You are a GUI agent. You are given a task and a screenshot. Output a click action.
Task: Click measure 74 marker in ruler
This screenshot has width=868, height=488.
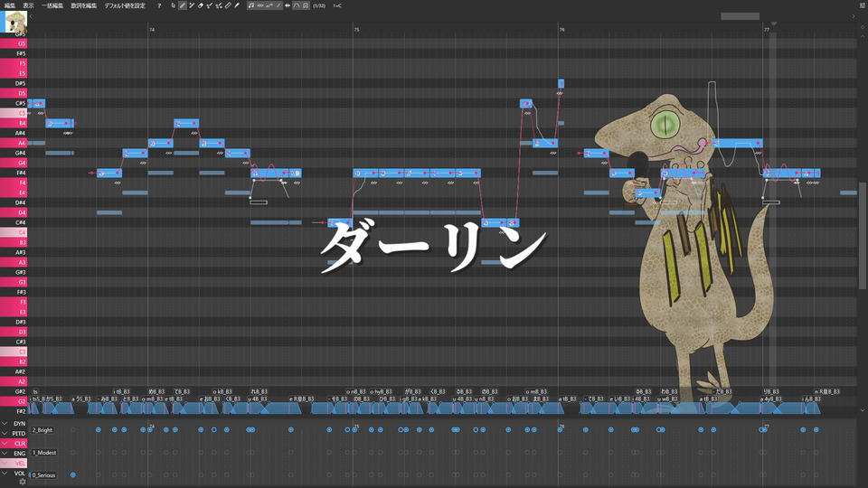(152, 29)
